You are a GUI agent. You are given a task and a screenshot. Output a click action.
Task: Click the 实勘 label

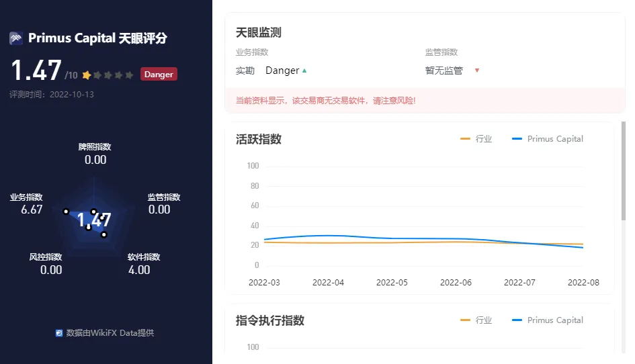245,71
